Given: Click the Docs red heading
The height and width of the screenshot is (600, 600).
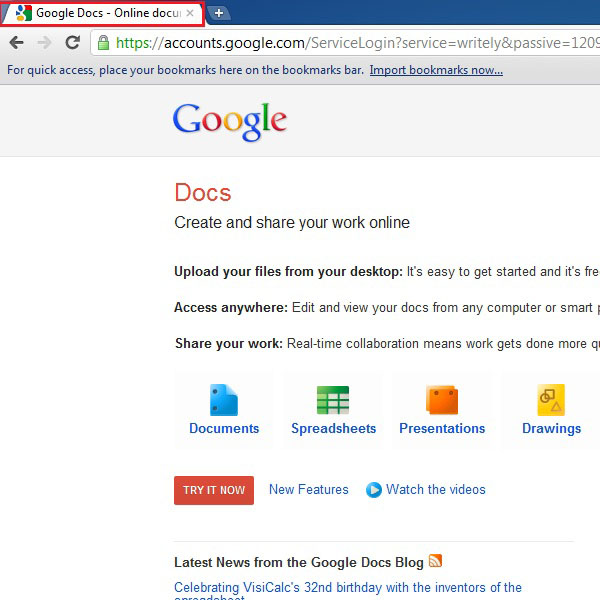Looking at the screenshot, I should point(203,192).
